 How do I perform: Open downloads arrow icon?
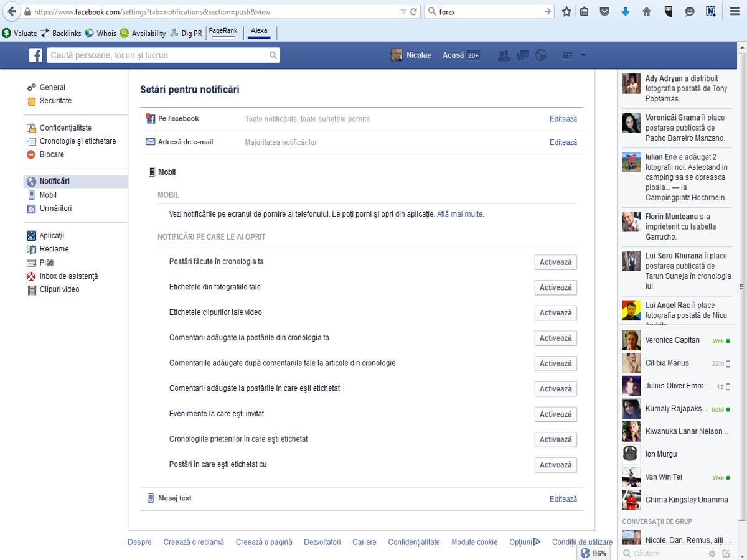[626, 11]
